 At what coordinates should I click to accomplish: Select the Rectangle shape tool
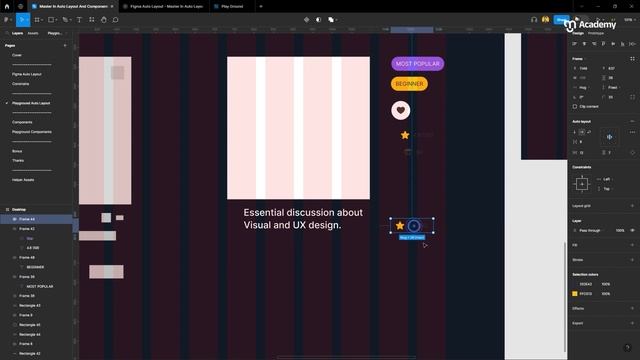point(51,20)
